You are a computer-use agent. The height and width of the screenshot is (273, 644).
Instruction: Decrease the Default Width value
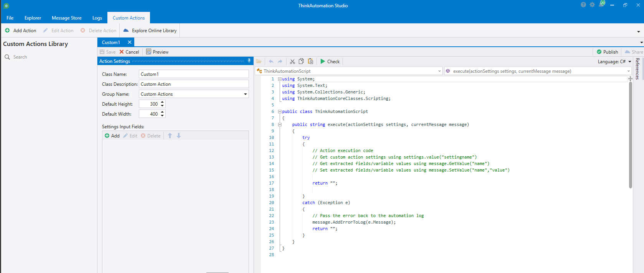click(163, 115)
